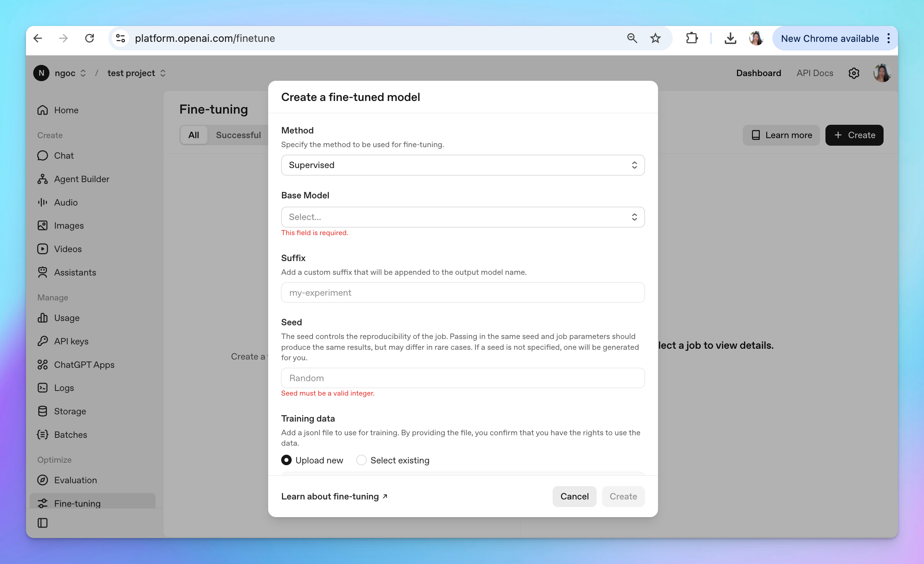
Task: Click the Audio sidebar icon
Action: tap(42, 202)
